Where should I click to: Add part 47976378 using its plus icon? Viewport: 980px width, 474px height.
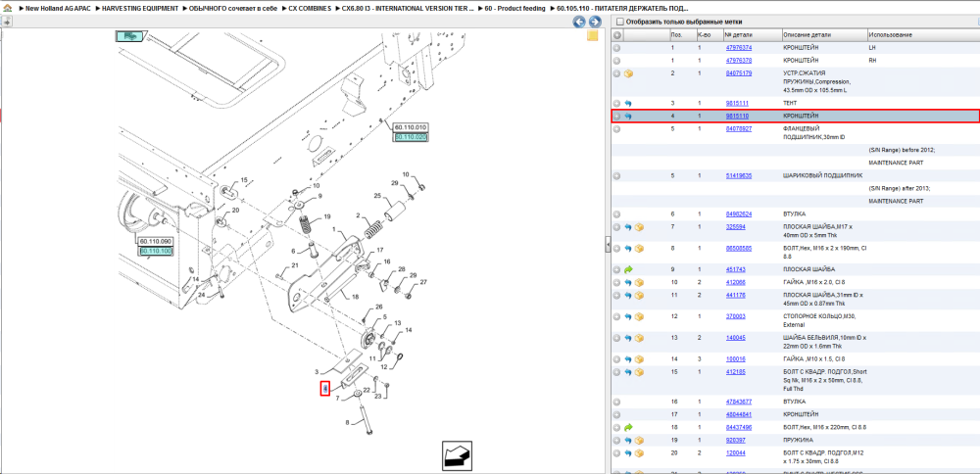pyautogui.click(x=616, y=61)
